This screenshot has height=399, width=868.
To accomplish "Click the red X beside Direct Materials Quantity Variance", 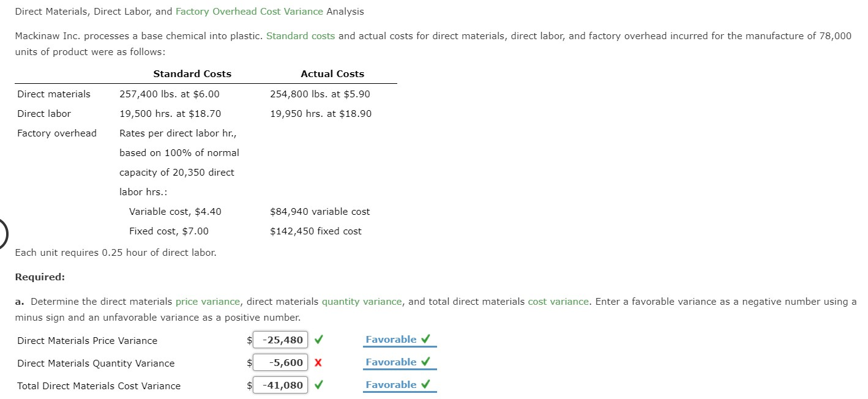I will point(318,362).
